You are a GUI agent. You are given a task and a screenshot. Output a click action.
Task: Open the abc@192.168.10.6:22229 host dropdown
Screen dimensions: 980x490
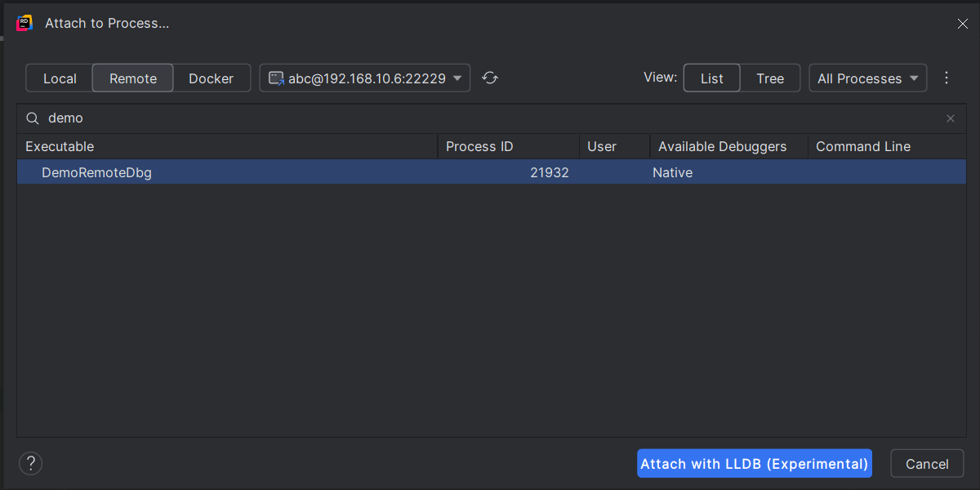(x=365, y=78)
